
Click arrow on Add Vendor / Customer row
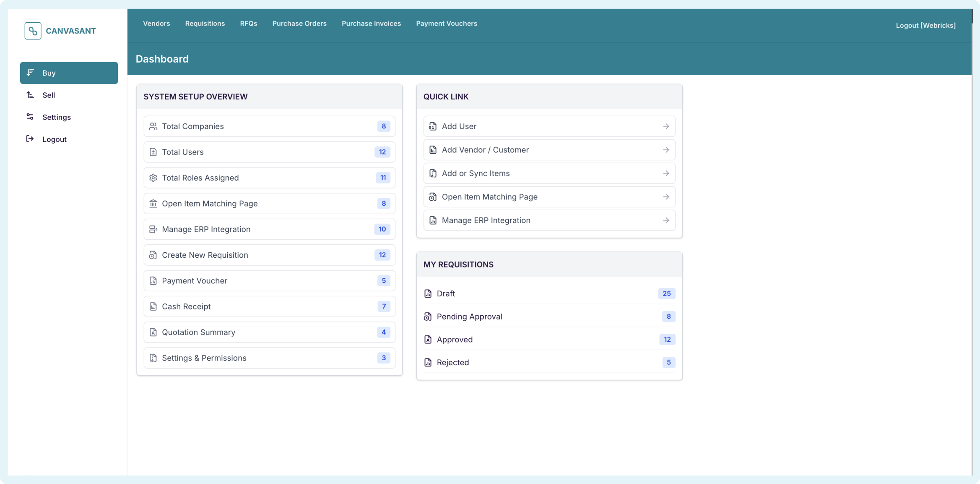pyautogui.click(x=666, y=150)
